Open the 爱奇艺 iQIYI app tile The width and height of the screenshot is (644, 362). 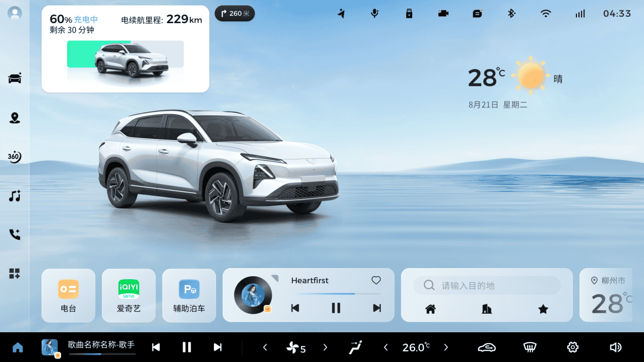(x=129, y=295)
